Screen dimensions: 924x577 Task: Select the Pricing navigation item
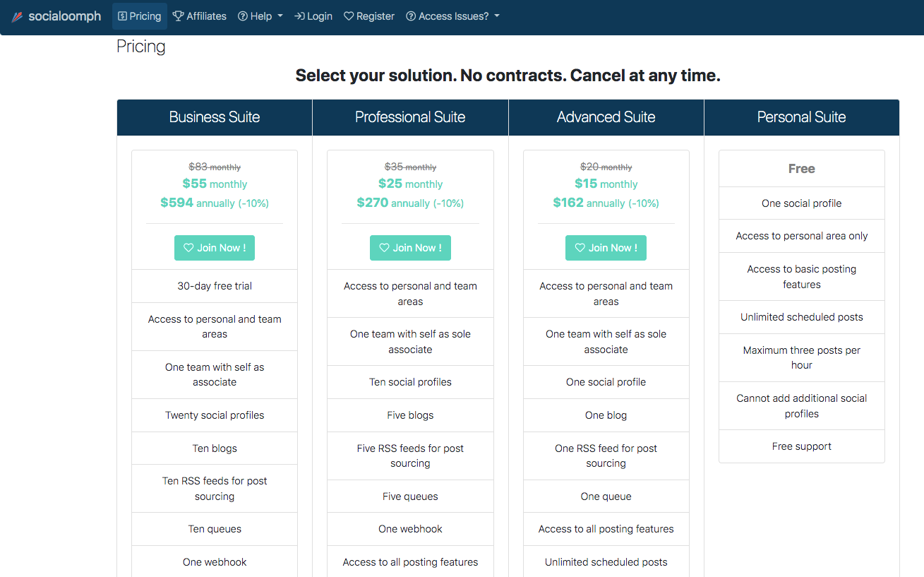[x=139, y=16]
